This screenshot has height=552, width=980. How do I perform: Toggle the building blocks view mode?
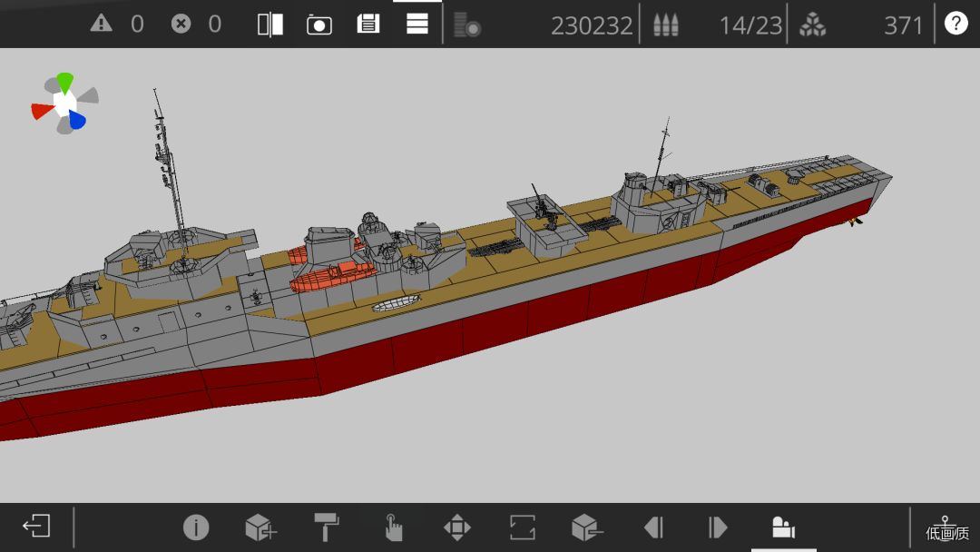784,527
